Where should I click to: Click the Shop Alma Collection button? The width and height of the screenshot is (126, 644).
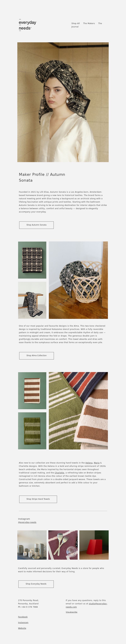point(37,356)
